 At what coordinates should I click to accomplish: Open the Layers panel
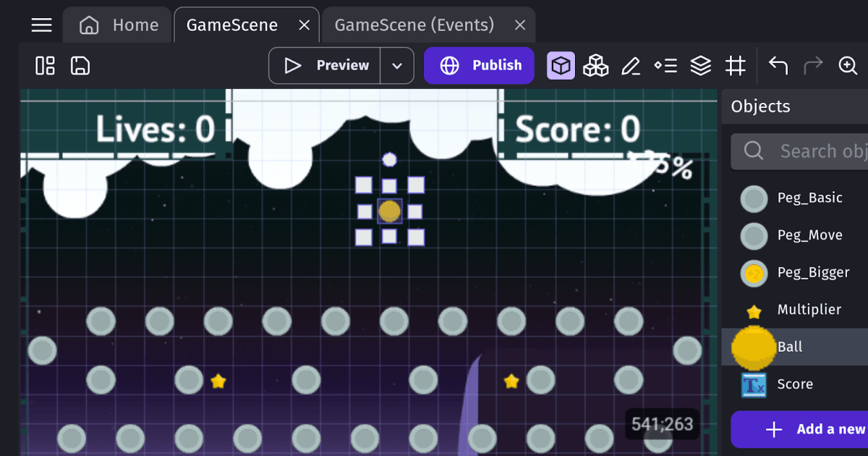pyautogui.click(x=700, y=65)
